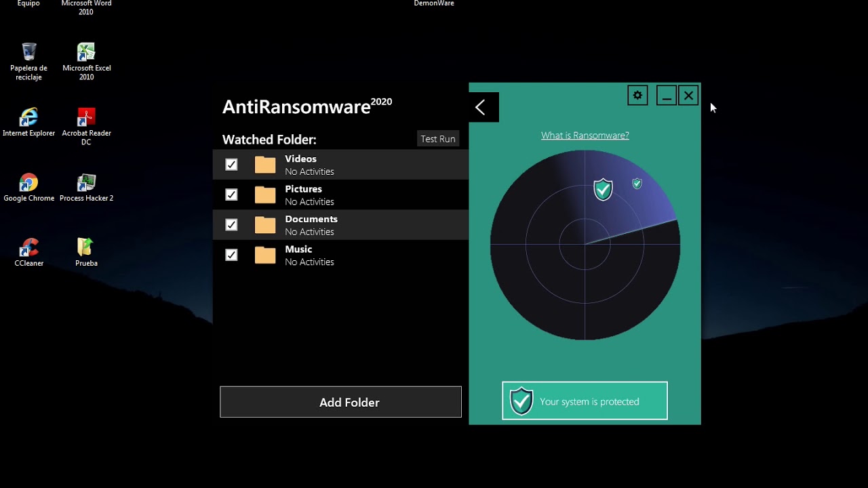Image resolution: width=868 pixels, height=488 pixels.
Task: Open CCleaner desktop shortcut
Action: (29, 252)
